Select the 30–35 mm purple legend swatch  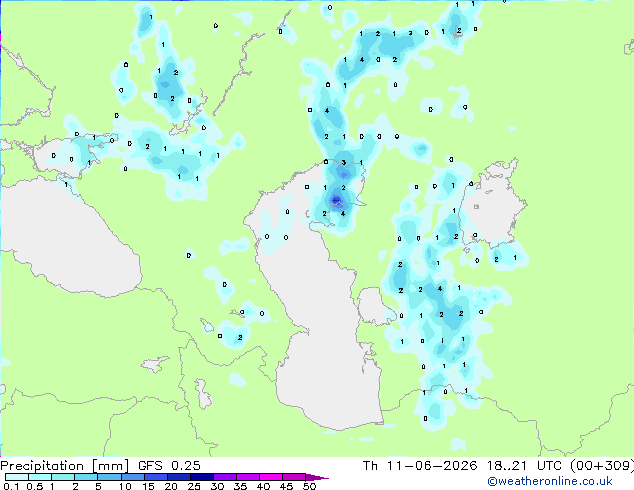(x=224, y=477)
